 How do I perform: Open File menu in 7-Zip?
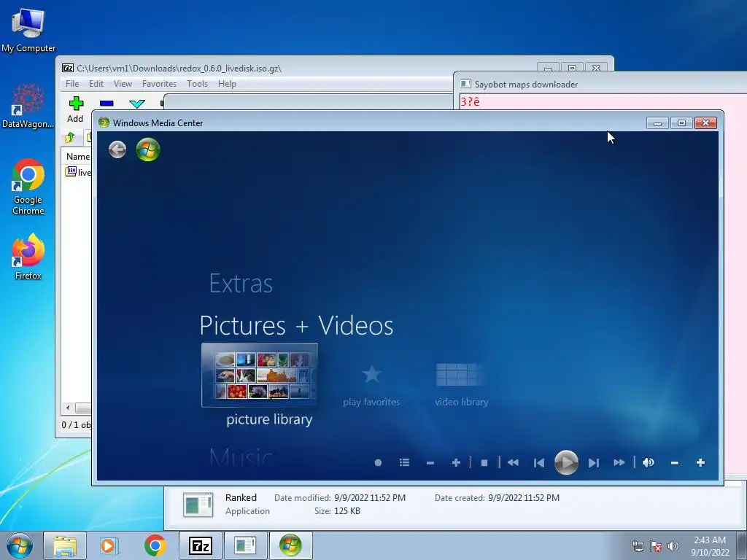coord(72,84)
